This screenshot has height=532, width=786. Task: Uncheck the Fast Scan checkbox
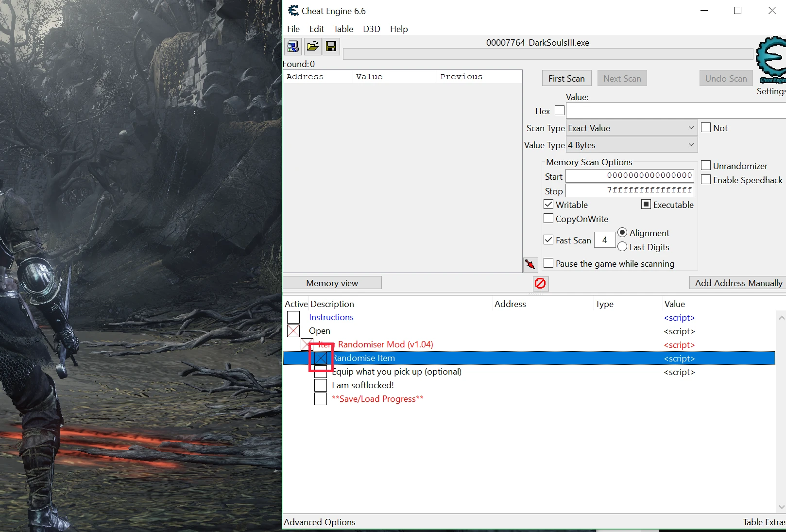click(x=548, y=240)
